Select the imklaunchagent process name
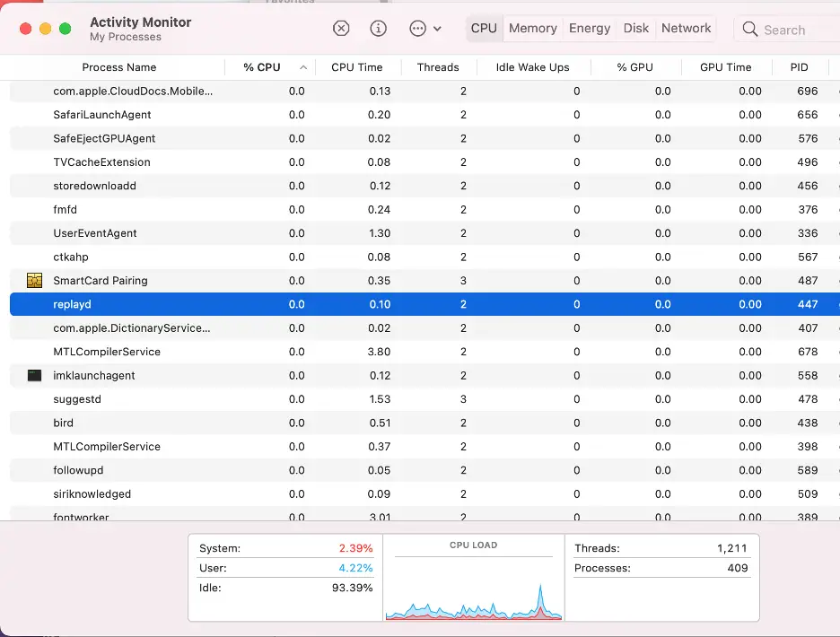Image resolution: width=840 pixels, height=637 pixels. click(93, 376)
